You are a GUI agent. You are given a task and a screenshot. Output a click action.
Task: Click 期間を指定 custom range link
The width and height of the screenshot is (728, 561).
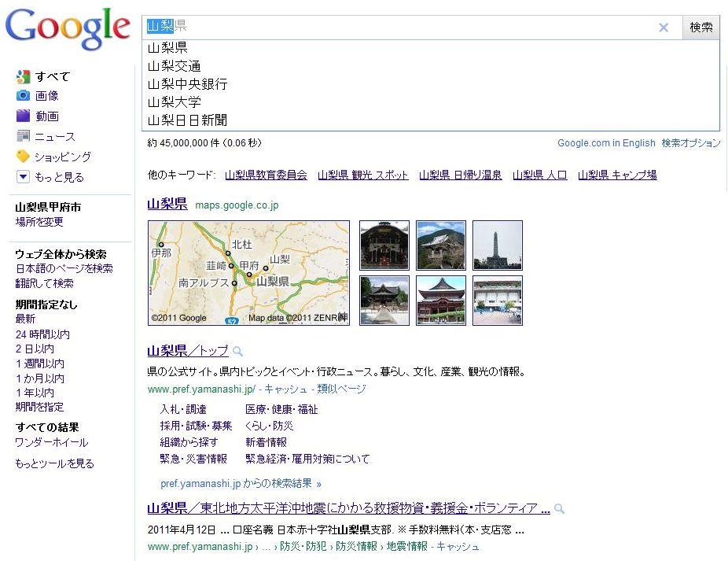(x=39, y=407)
